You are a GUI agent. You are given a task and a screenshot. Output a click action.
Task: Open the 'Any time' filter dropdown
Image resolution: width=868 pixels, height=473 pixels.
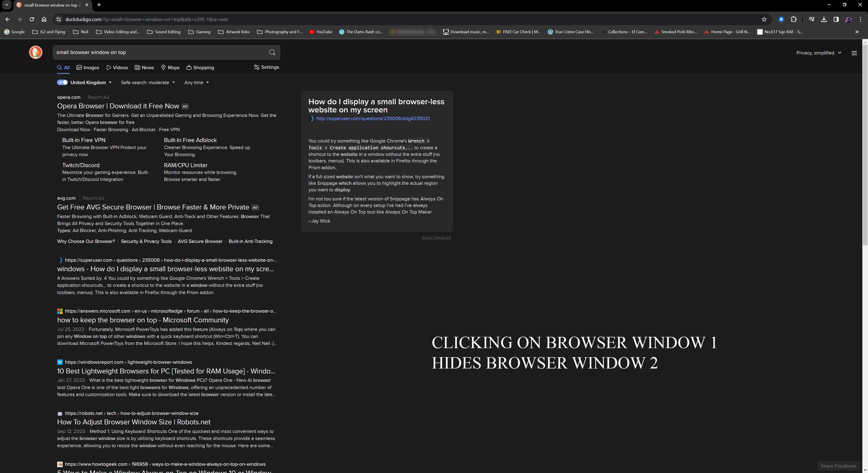(196, 83)
